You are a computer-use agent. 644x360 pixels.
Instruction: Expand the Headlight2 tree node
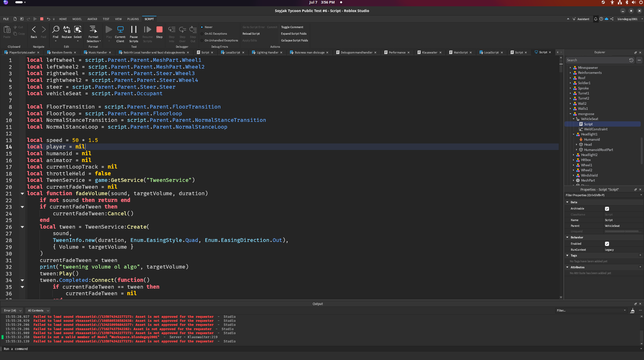(x=574, y=155)
